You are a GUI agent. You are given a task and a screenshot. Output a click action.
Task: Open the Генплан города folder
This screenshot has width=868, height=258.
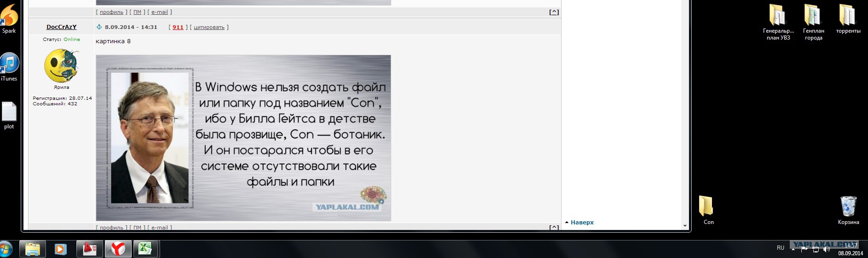tap(813, 22)
